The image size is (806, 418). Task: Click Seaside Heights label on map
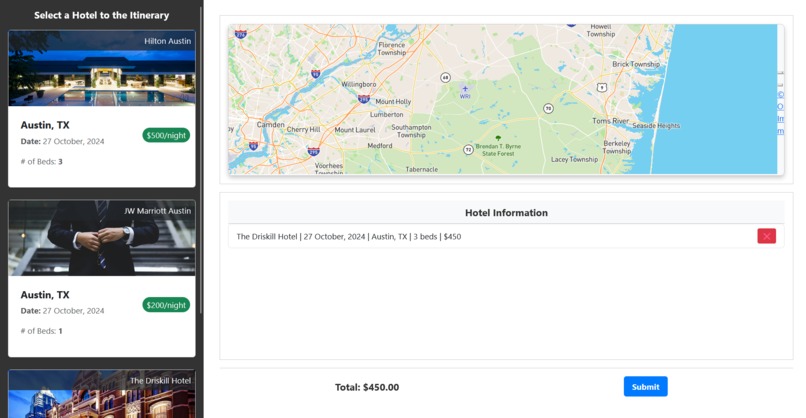(656, 125)
